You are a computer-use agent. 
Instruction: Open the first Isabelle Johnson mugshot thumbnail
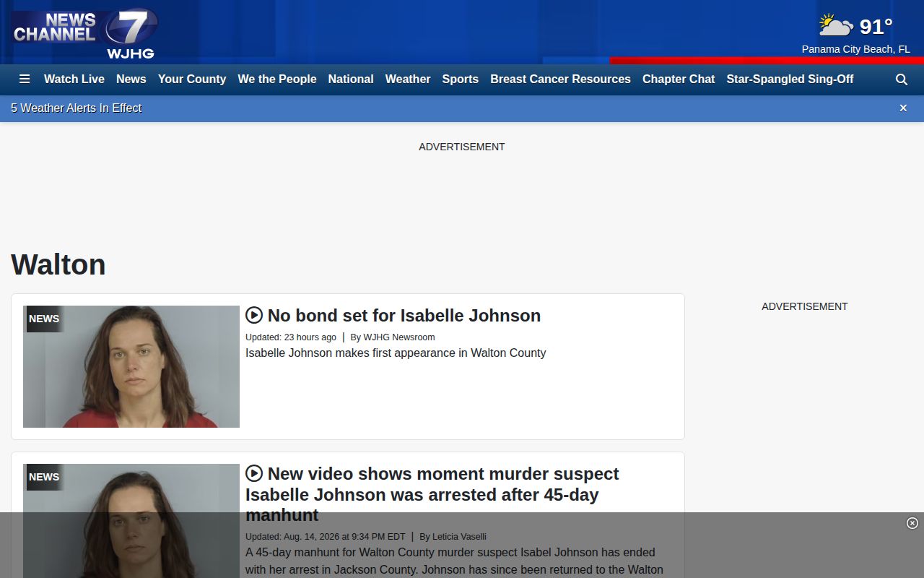click(x=131, y=366)
